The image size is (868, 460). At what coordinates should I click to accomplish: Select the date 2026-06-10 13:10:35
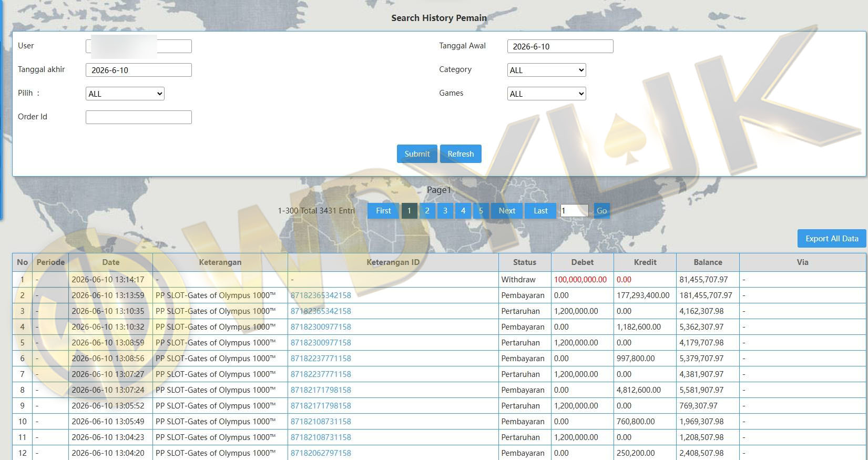point(108,311)
